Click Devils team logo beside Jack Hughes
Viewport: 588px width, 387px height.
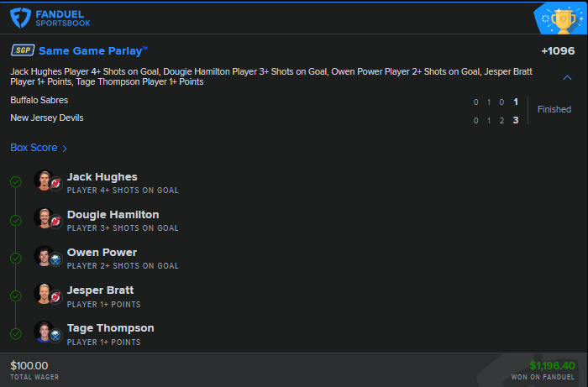click(x=56, y=184)
